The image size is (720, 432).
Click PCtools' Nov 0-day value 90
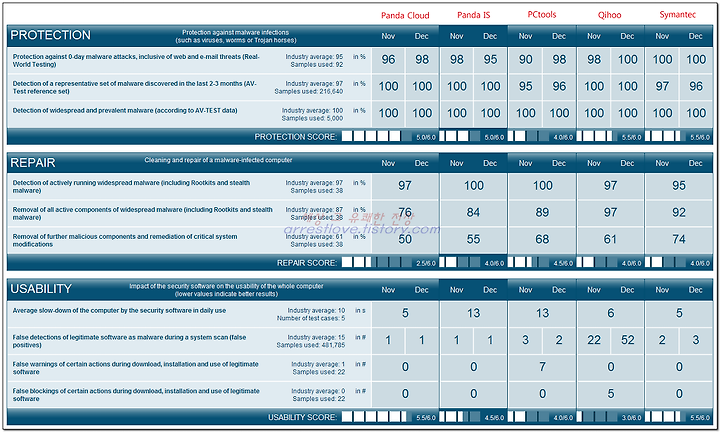(526, 60)
